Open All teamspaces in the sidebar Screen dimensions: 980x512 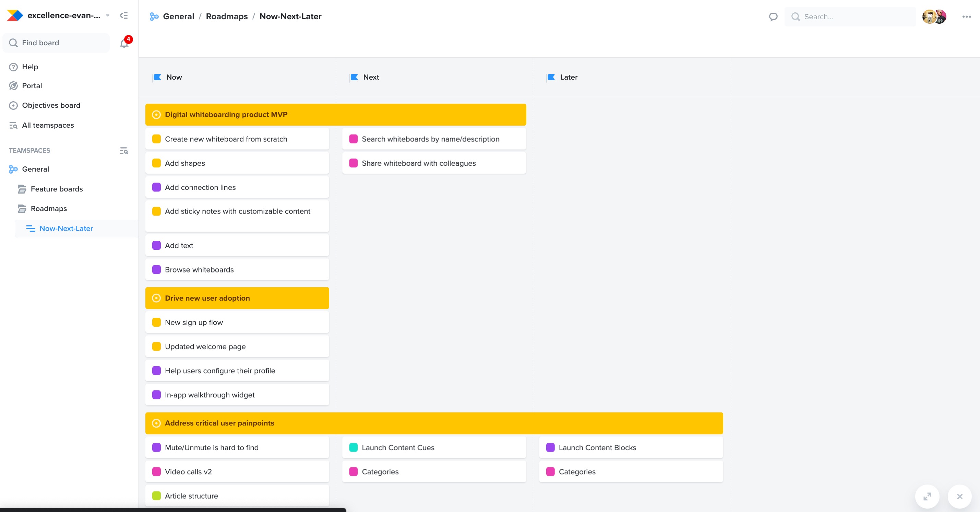pos(48,125)
